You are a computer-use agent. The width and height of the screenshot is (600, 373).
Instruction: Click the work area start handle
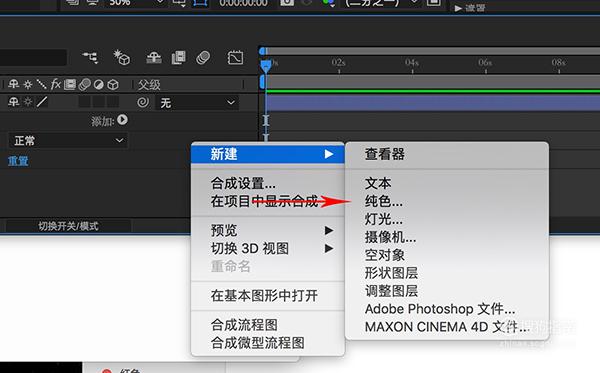[262, 82]
